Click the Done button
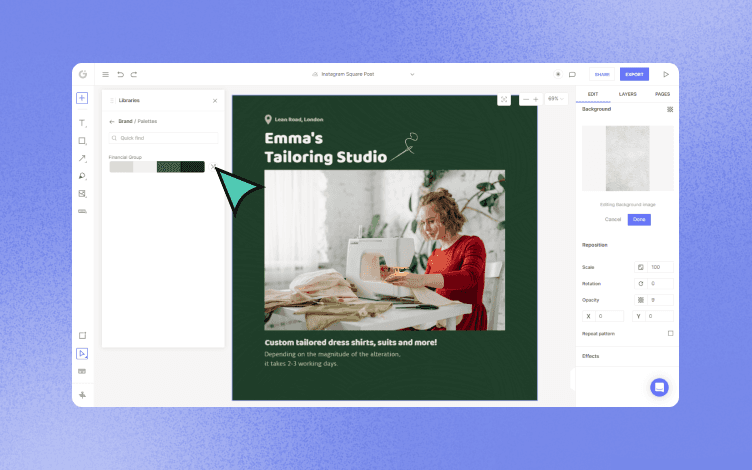 (639, 220)
